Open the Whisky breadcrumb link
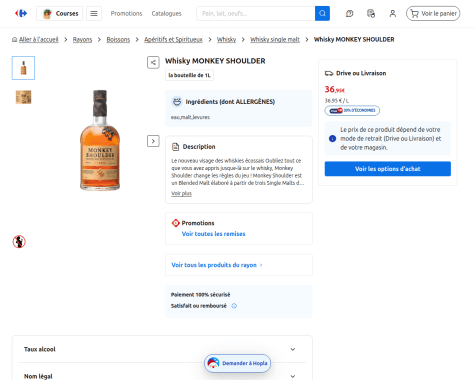475x380 pixels. [226, 40]
